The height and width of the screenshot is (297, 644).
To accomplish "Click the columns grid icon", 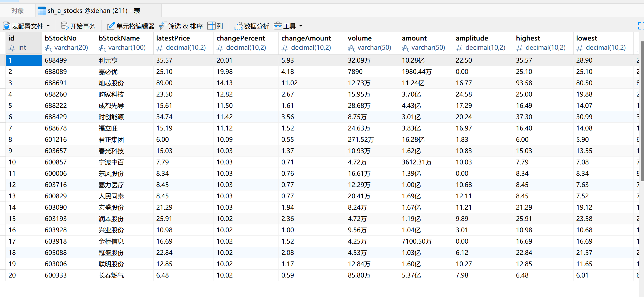I will click(x=211, y=26).
